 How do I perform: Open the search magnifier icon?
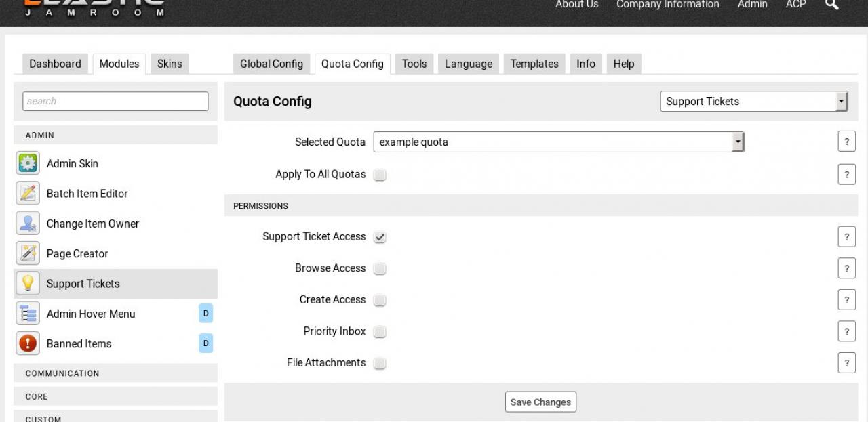831,5
